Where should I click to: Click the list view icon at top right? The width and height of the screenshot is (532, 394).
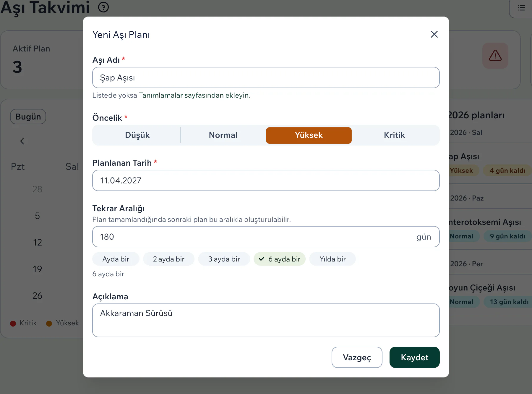522,8
